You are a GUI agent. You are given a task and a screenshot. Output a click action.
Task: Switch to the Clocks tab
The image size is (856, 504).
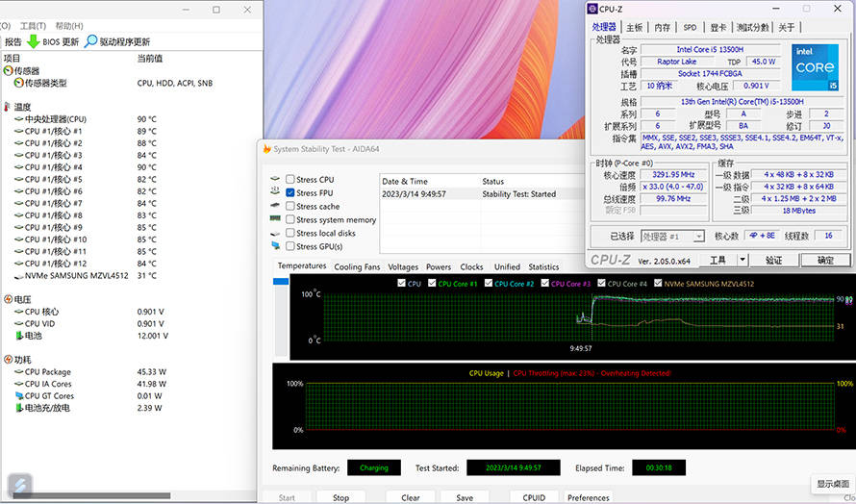click(x=471, y=267)
